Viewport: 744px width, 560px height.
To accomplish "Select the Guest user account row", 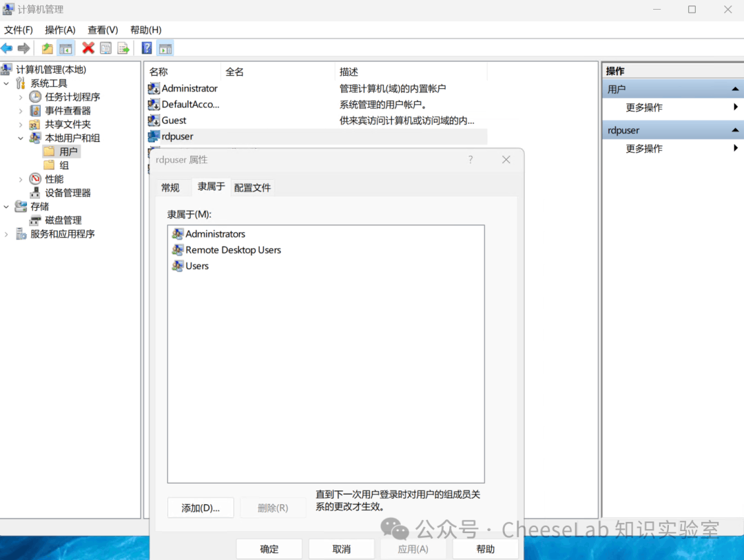I will 316,121.
